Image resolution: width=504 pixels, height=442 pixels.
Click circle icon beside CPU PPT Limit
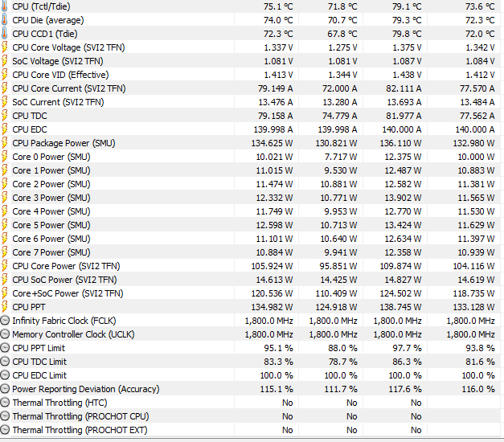pos(5,348)
